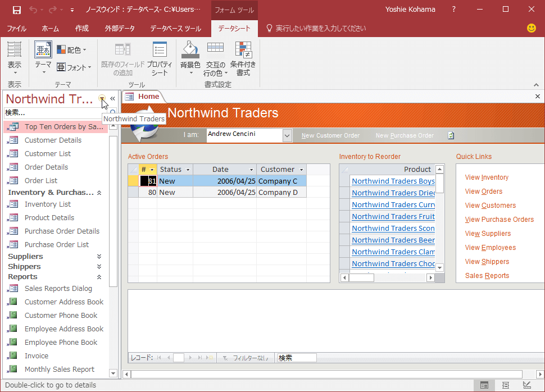Select the Company D order row cell

click(281, 192)
